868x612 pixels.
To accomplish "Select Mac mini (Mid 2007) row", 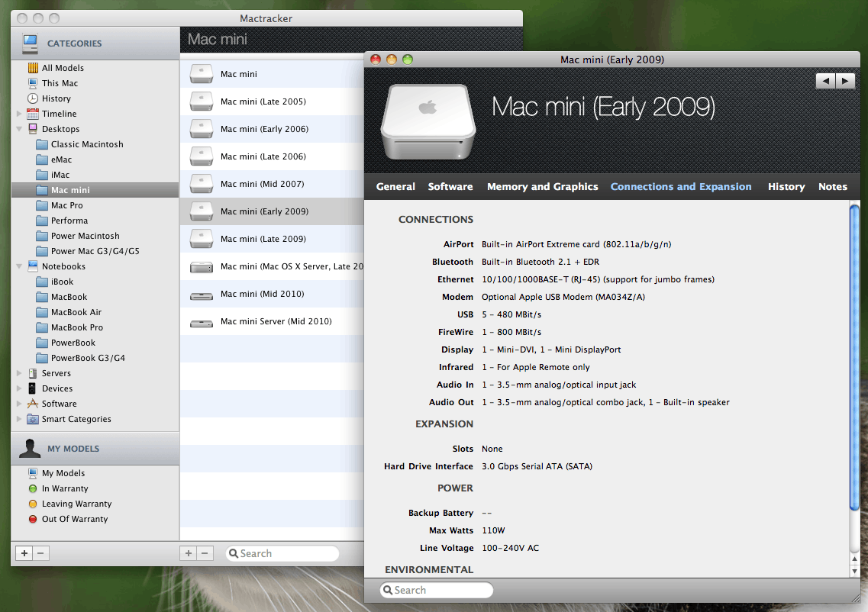I will (x=272, y=184).
